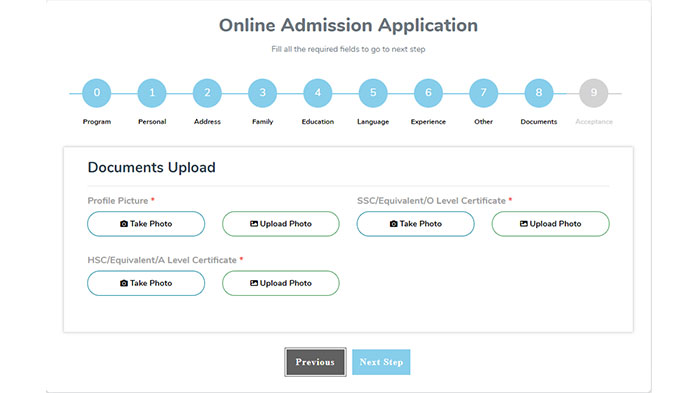700x393 pixels.
Task: Go back with the Previous button
Action: (315, 362)
